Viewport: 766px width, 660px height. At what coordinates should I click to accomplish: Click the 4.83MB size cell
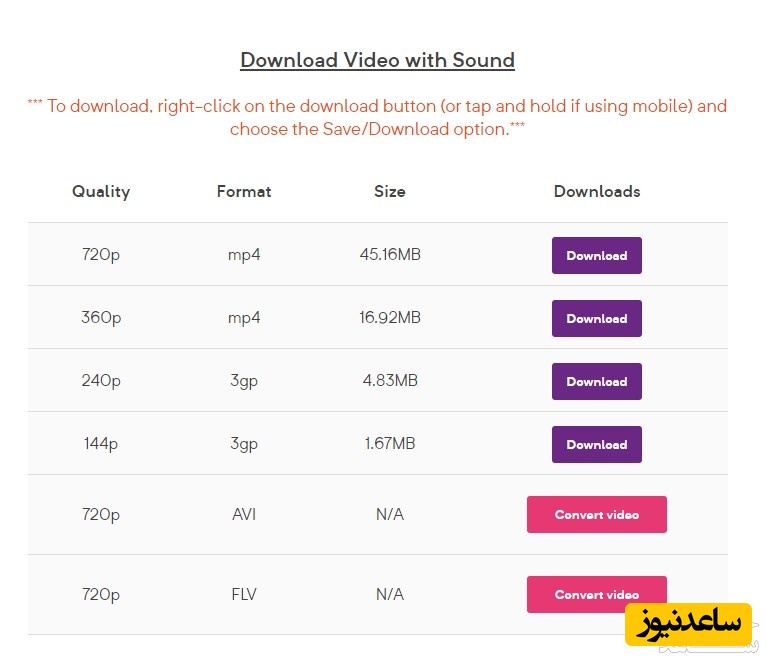coord(390,381)
